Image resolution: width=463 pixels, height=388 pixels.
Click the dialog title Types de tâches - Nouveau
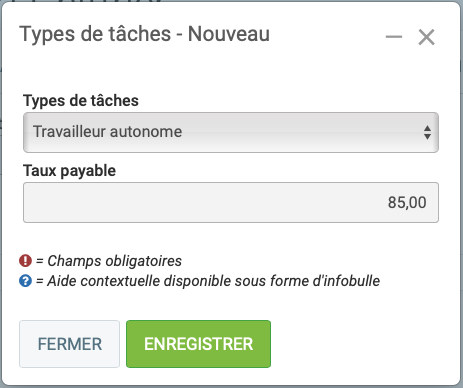[x=144, y=34]
